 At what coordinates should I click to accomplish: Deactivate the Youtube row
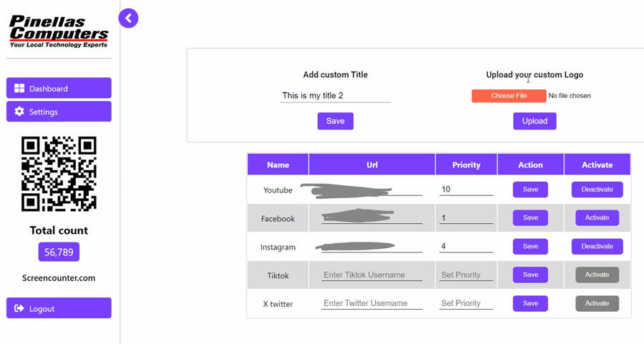tap(597, 190)
